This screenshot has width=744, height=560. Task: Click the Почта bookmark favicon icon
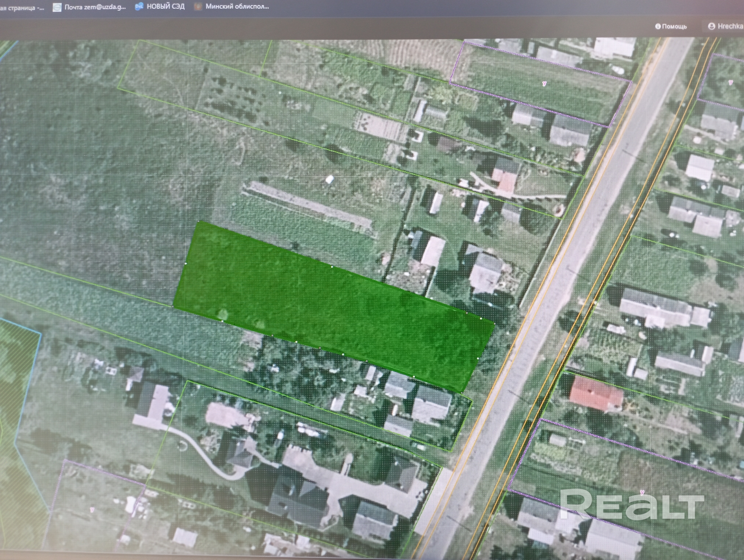coord(57,7)
